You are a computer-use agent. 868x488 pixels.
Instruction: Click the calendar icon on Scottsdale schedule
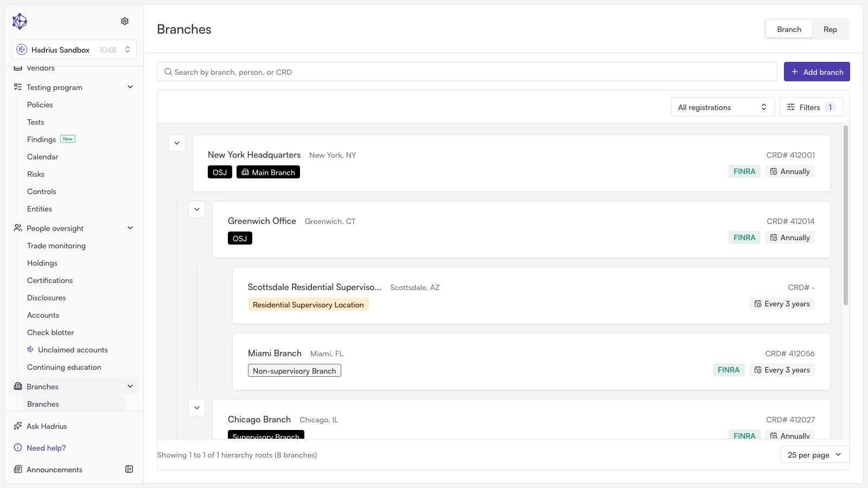(x=758, y=304)
